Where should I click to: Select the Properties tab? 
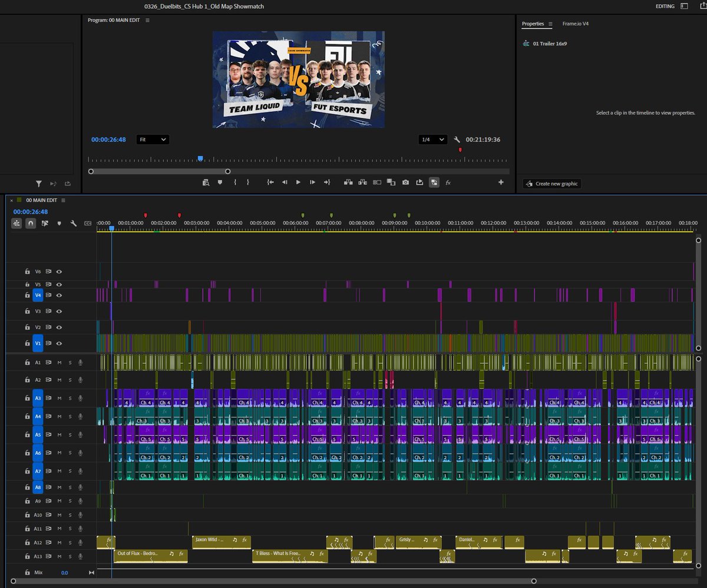[533, 24]
